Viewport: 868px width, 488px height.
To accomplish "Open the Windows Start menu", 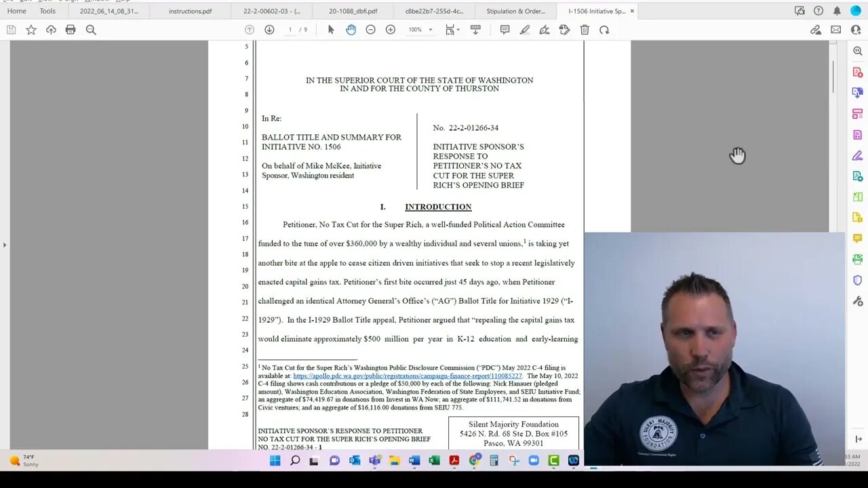I will point(275,461).
